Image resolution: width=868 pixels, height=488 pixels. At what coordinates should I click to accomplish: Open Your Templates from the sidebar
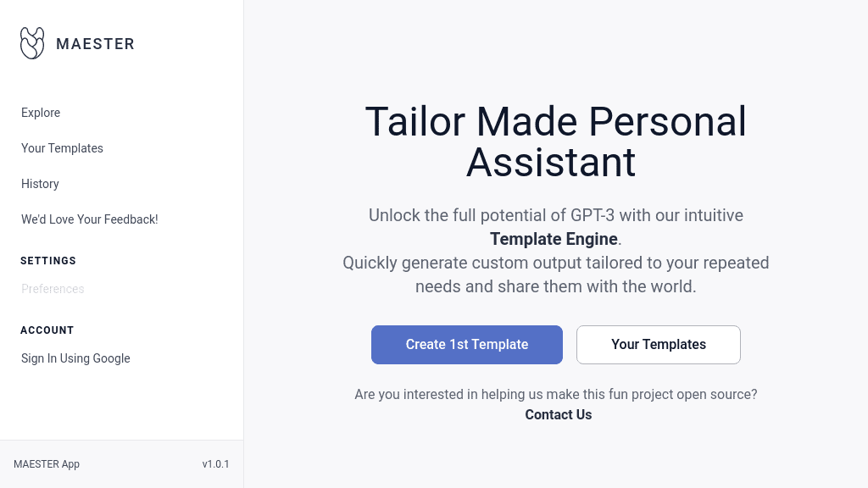pyautogui.click(x=62, y=148)
